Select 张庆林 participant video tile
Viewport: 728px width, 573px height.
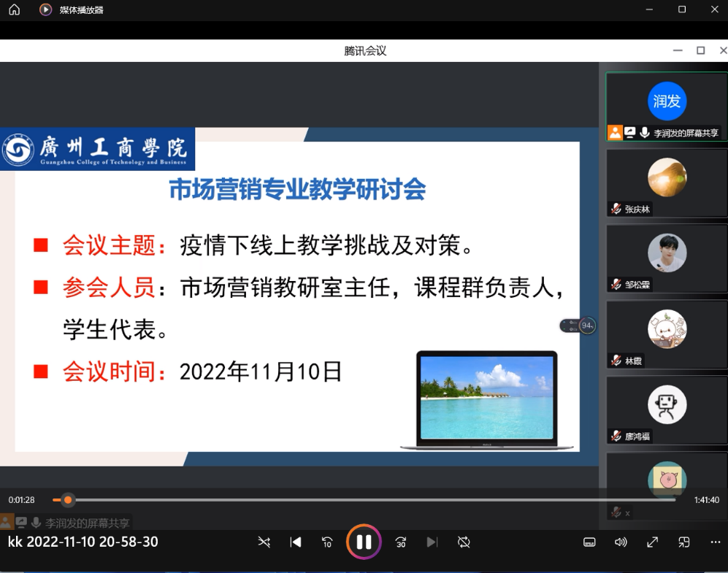click(x=667, y=182)
